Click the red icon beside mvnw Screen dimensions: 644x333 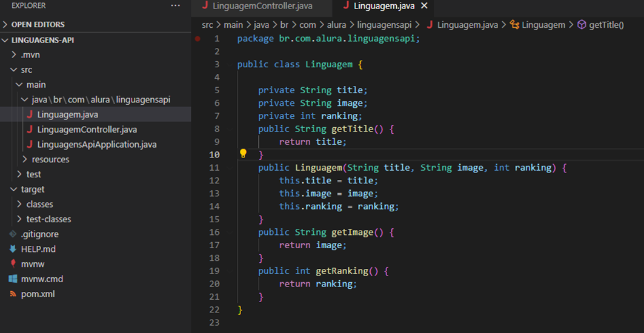coord(13,264)
